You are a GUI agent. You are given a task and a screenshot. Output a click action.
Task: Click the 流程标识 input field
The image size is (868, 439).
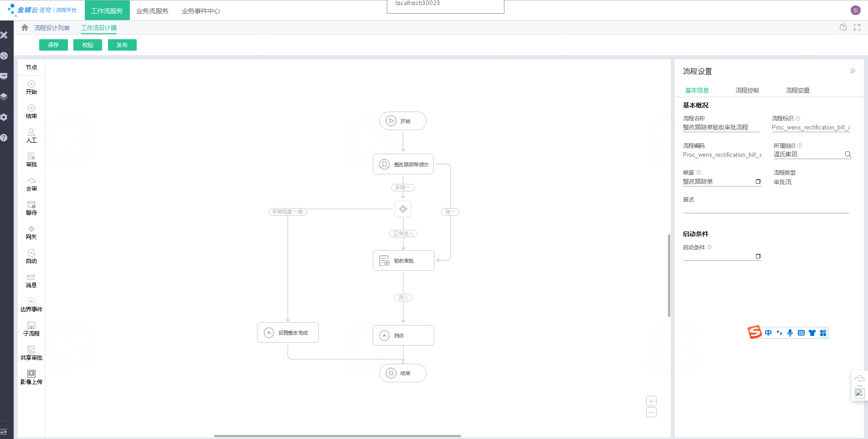811,128
